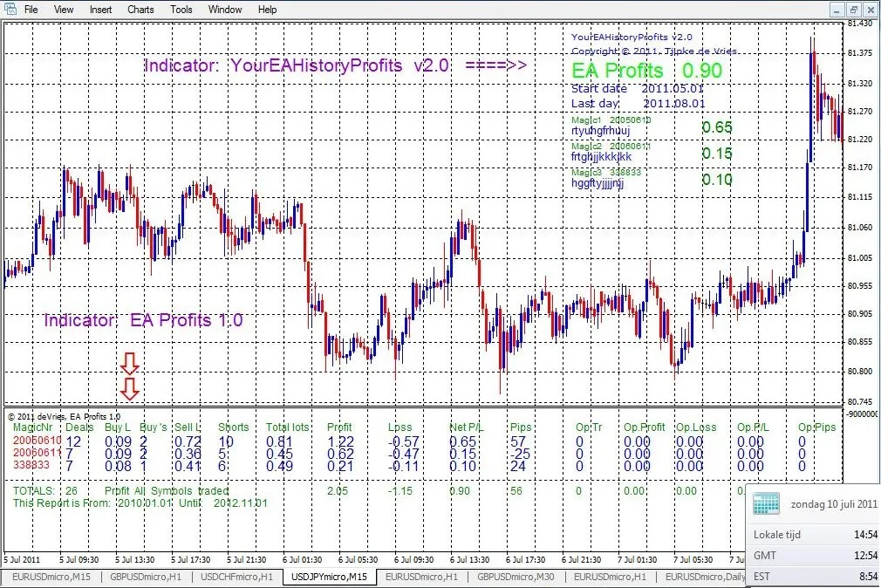Switch to the GBPUSDmicro,H1 chart tab
The image size is (881, 588).
click(145, 577)
